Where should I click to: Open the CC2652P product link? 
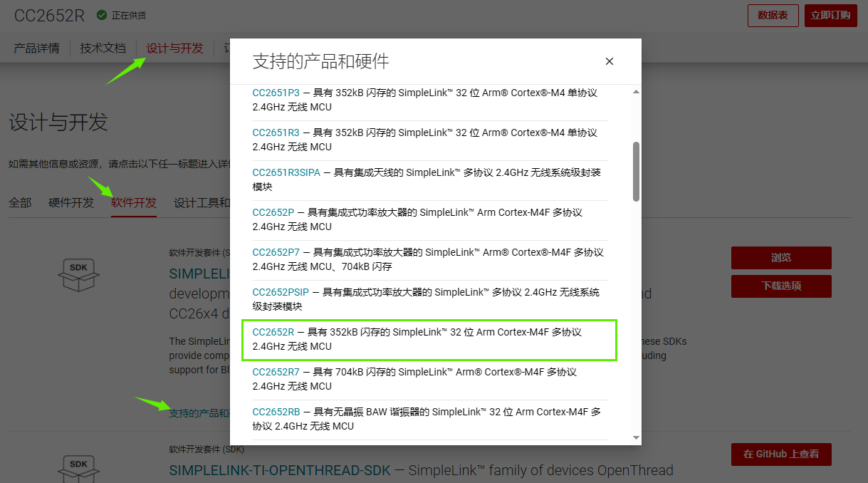(273, 212)
